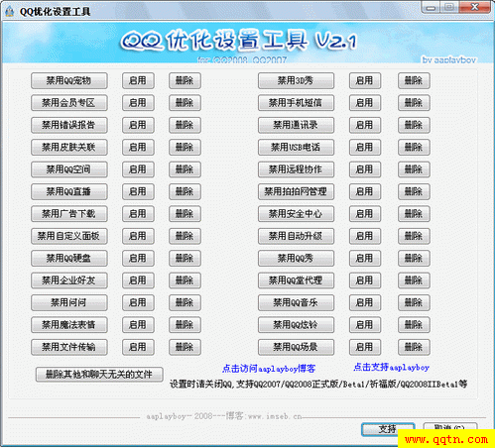This screenshot has width=495, height=448.
Task: Click 删除 next to 禁用错误报告
Action: tap(185, 125)
